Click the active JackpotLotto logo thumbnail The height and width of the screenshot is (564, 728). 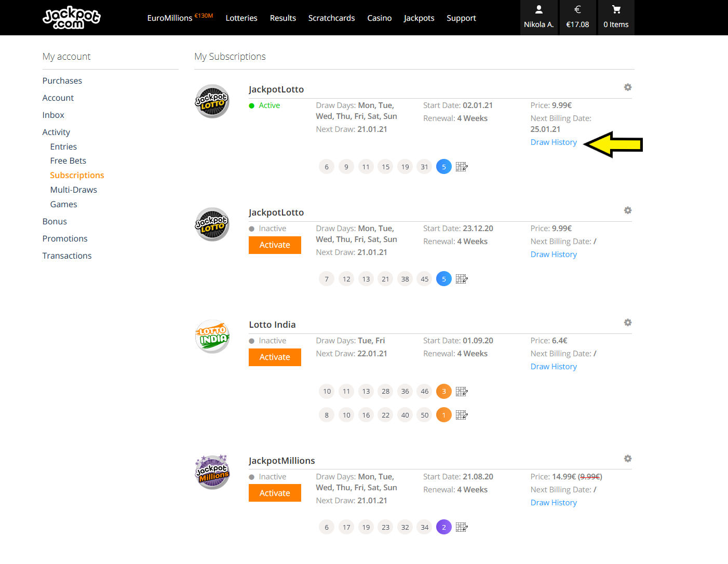tap(212, 101)
